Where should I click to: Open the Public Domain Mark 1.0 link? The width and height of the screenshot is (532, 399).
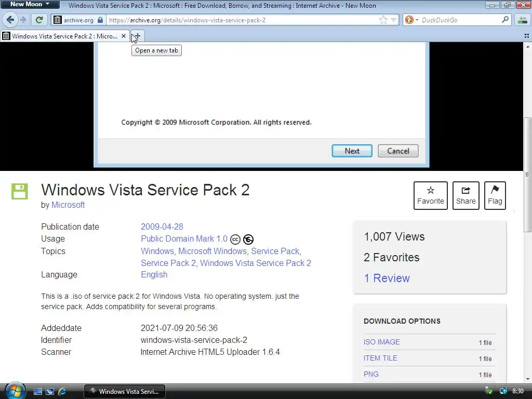tap(184, 239)
